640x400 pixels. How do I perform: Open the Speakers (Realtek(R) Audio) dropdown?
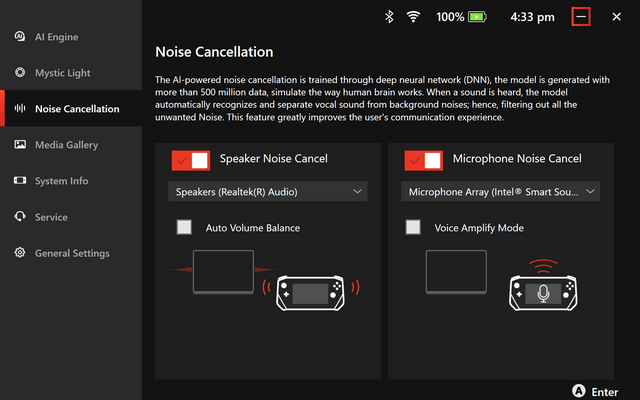268,191
